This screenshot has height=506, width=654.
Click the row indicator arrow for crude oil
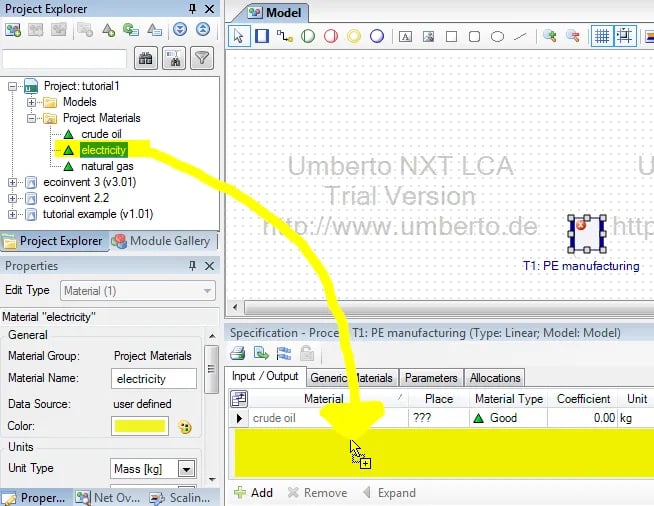point(239,418)
